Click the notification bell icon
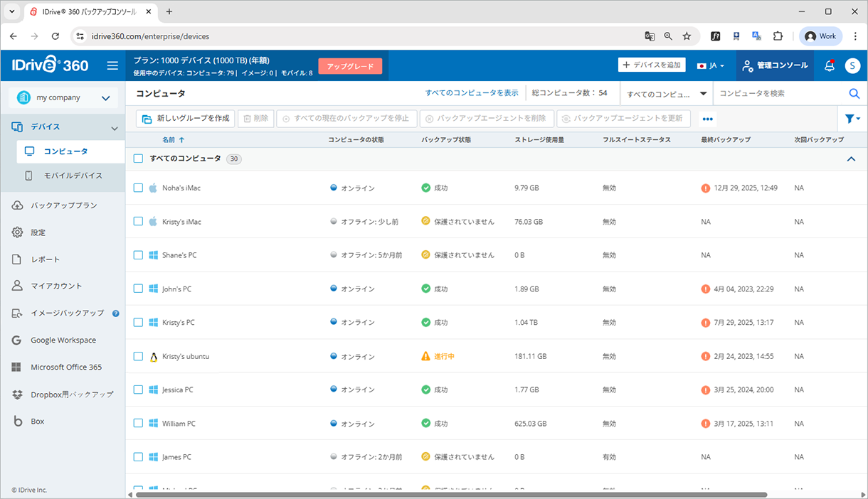 tap(829, 65)
